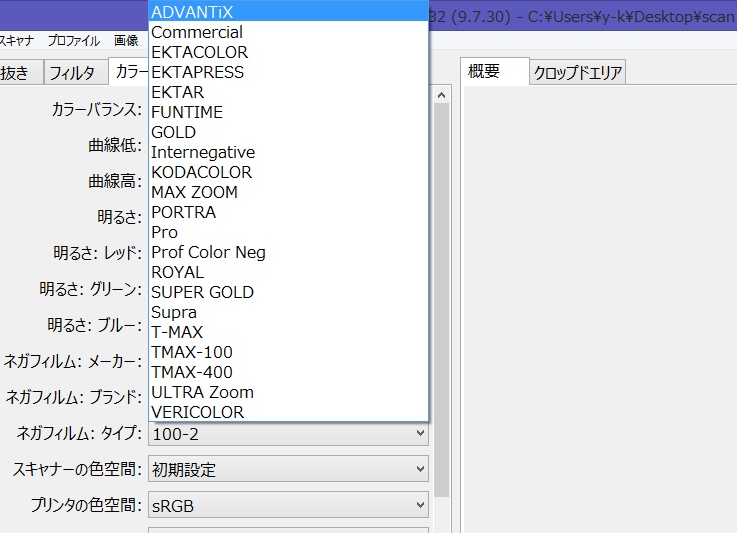Image resolution: width=737 pixels, height=533 pixels.
Task: Pick TMAX-400 from the list
Action: point(289,372)
